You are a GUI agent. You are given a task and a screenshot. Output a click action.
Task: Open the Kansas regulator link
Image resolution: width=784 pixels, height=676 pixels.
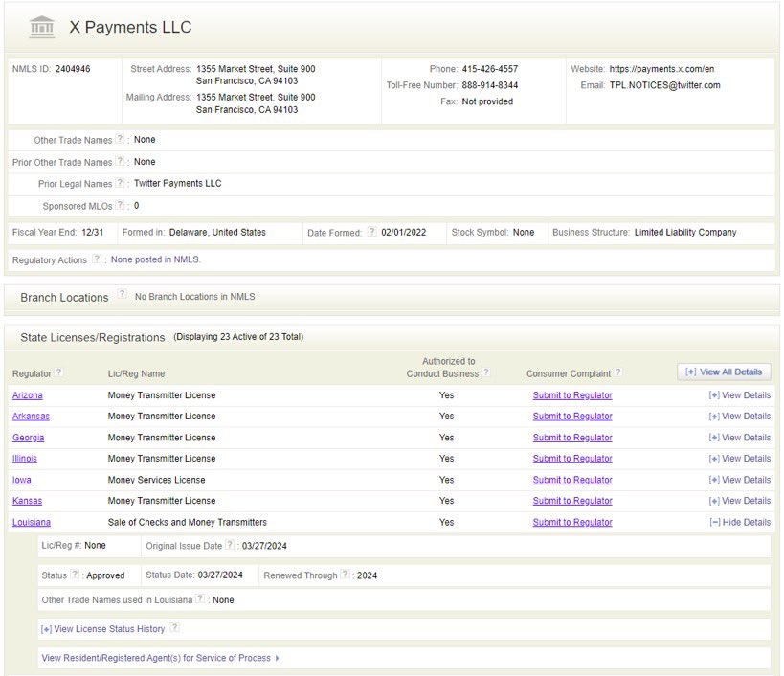click(x=27, y=501)
